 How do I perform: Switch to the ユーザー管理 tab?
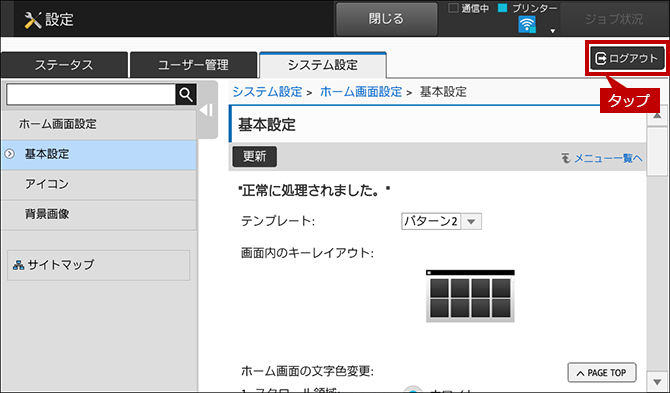(193, 65)
